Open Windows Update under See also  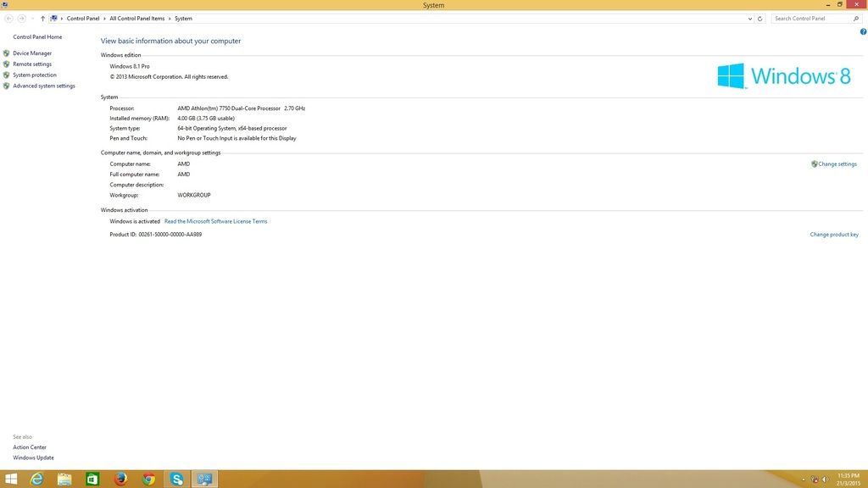pos(33,457)
